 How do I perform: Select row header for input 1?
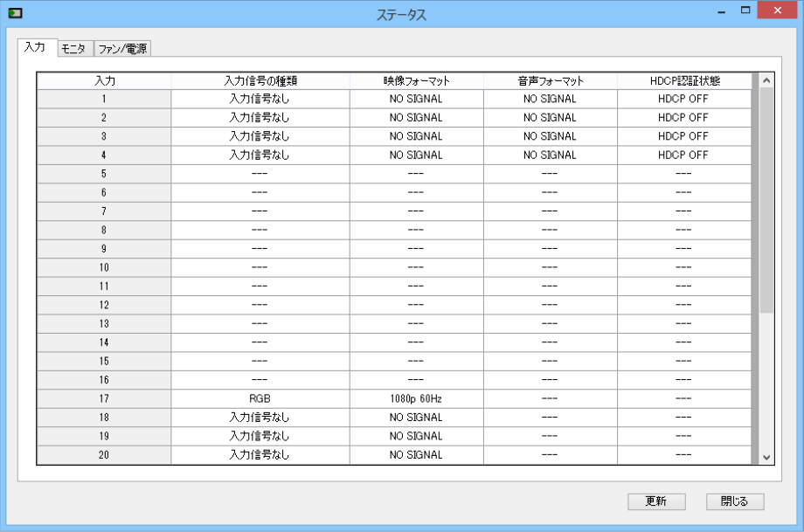(104, 99)
